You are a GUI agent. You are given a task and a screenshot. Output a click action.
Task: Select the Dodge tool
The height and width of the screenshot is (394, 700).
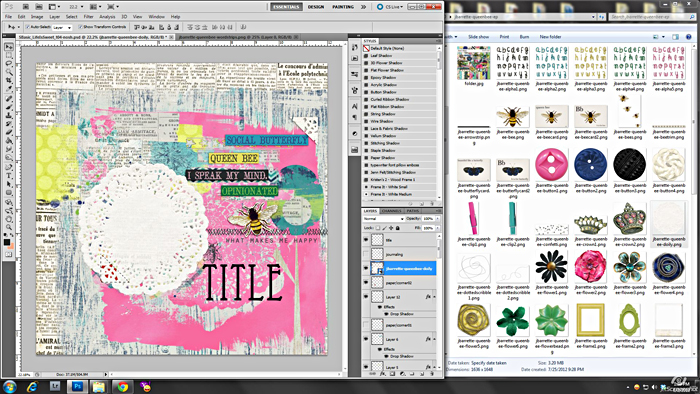click(8, 158)
